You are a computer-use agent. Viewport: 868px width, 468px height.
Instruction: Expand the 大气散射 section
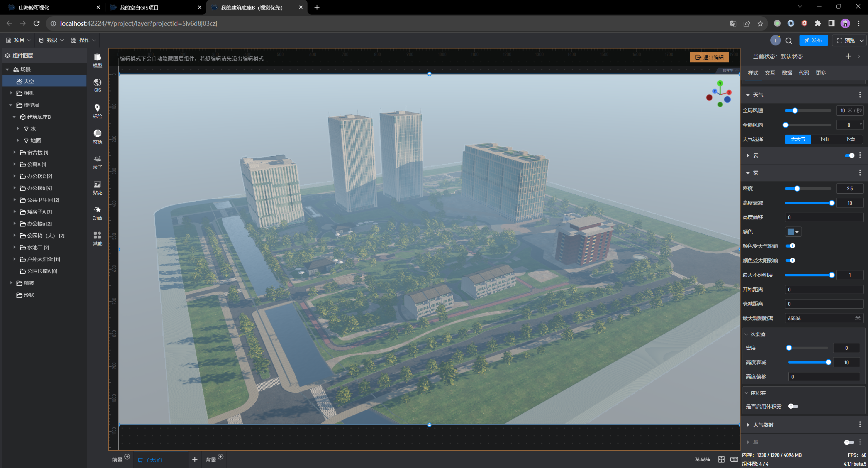click(748, 425)
